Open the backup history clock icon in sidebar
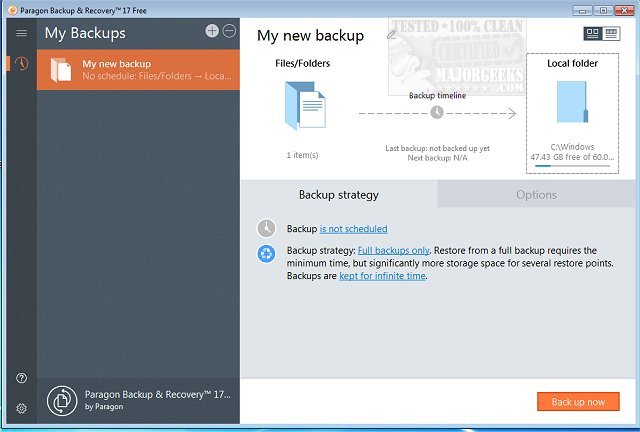This screenshot has height=432, width=640. (x=21, y=63)
